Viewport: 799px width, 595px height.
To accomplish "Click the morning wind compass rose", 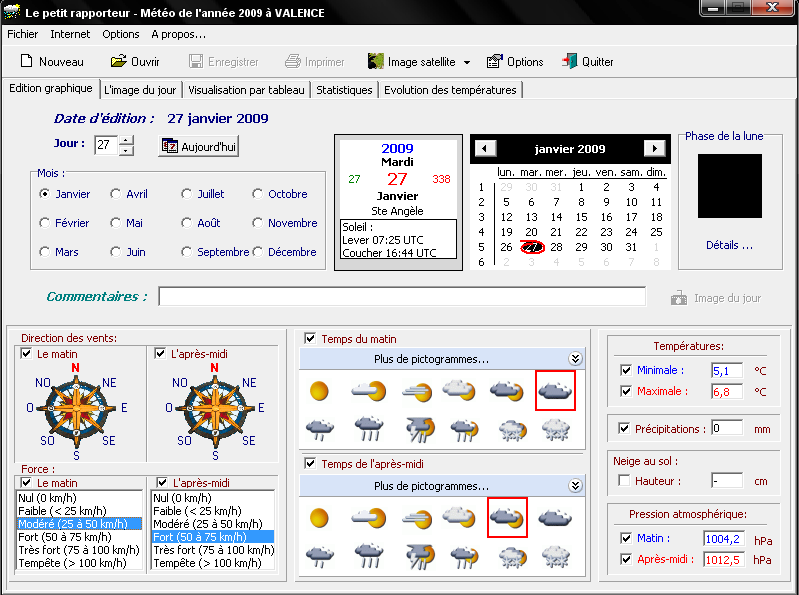I will (76, 408).
